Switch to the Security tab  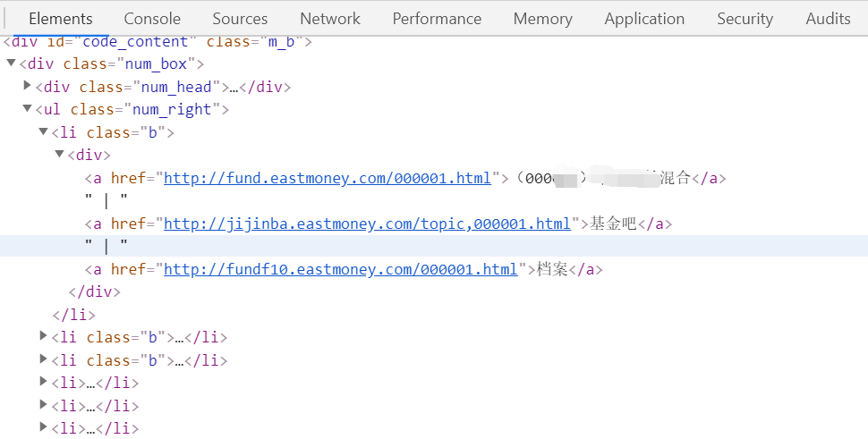click(745, 19)
